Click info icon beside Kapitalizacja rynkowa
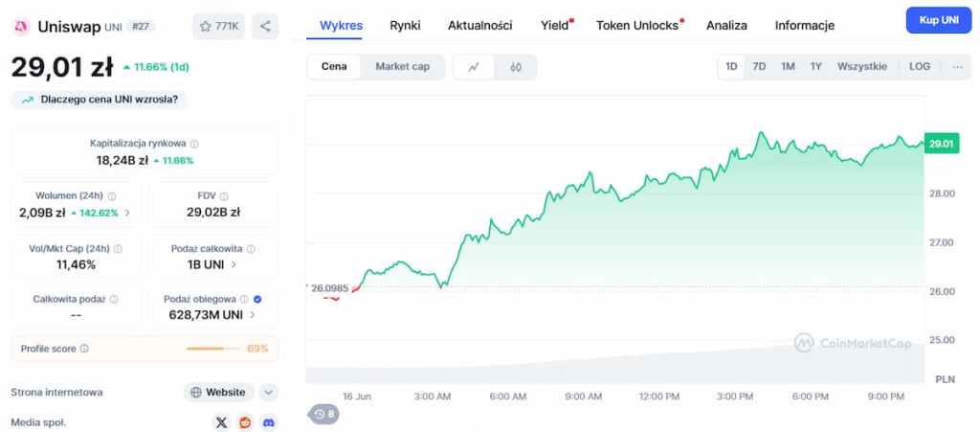Image resolution: width=980 pixels, height=432 pixels. coord(194,144)
